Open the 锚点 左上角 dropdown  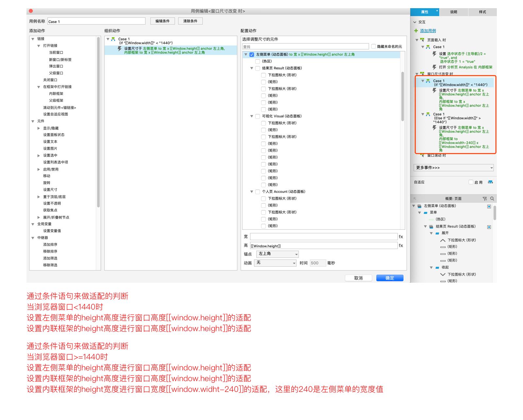click(x=277, y=254)
